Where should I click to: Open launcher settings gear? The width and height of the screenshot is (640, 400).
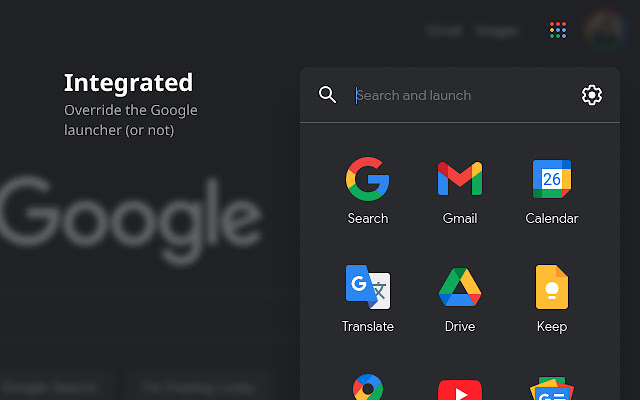[592, 95]
